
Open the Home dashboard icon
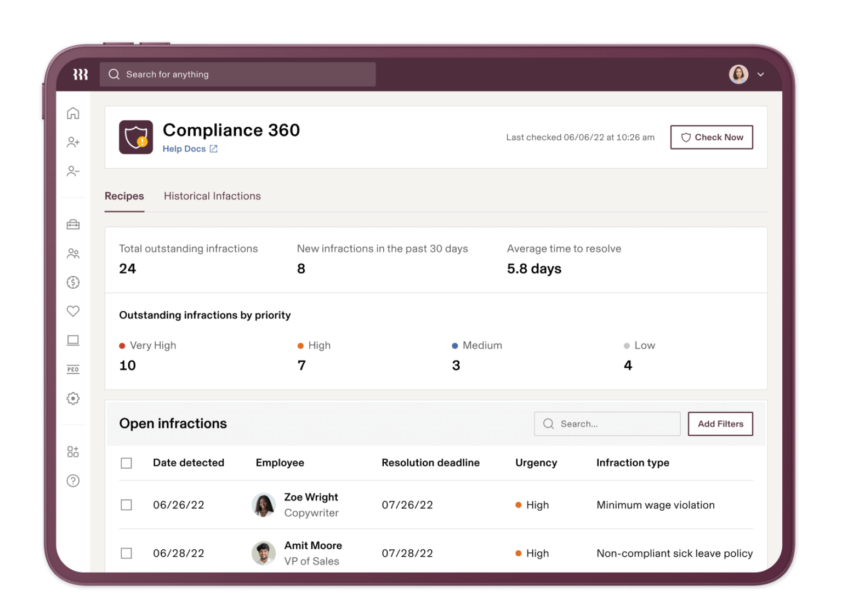[73, 112]
